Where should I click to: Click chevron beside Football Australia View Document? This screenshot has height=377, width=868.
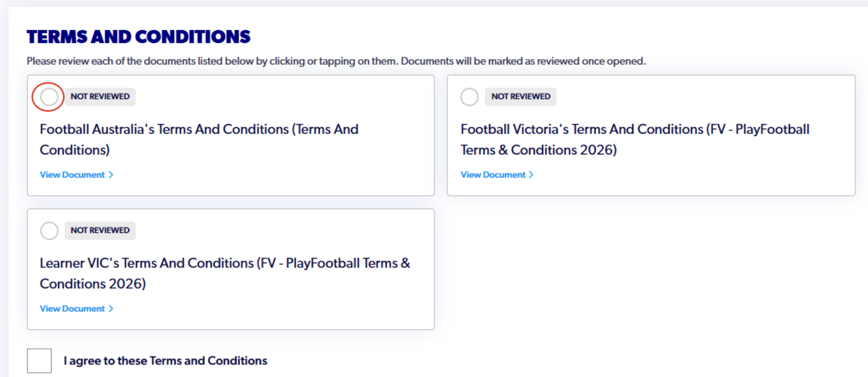pos(111,175)
